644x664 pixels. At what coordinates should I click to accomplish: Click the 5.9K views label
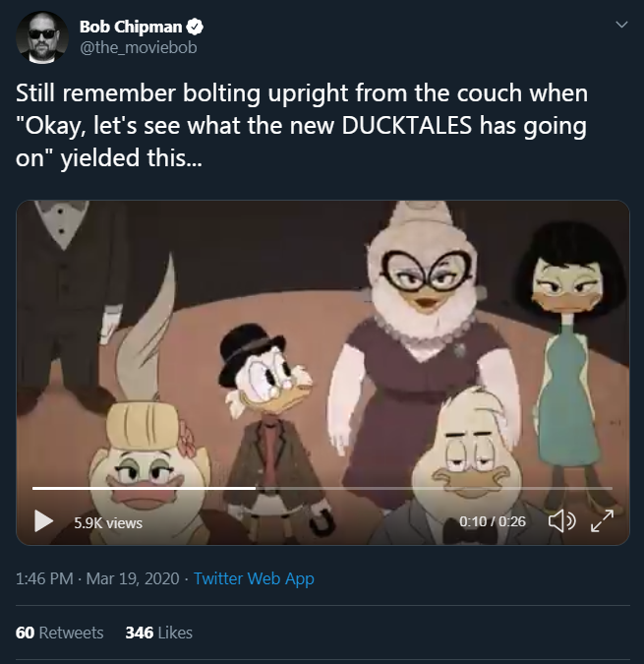point(108,523)
